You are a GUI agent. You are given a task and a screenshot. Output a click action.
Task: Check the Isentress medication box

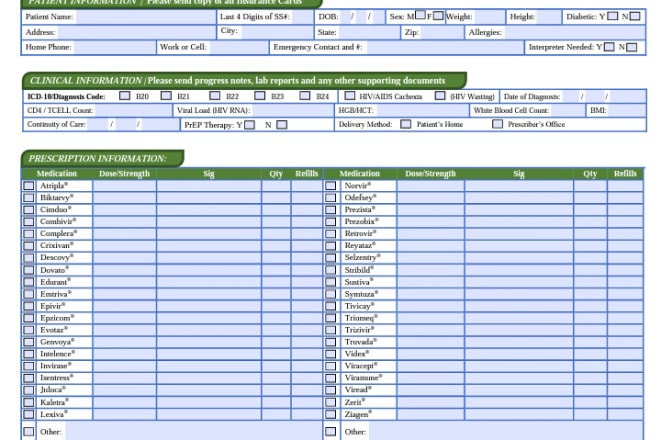[x=29, y=378]
